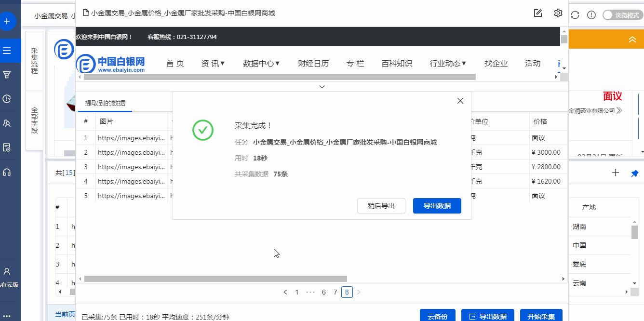Click the blue pin icon
This screenshot has height=321, width=644.
point(634,173)
